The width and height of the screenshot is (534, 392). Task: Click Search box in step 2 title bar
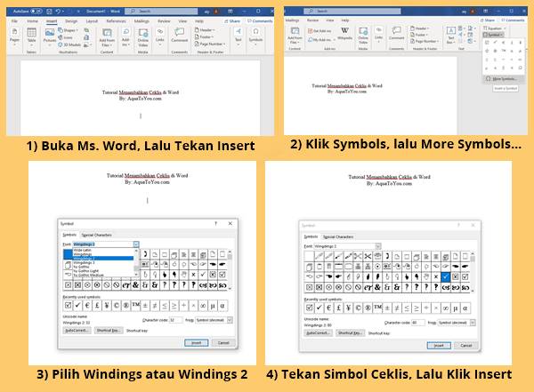tap(352, 12)
